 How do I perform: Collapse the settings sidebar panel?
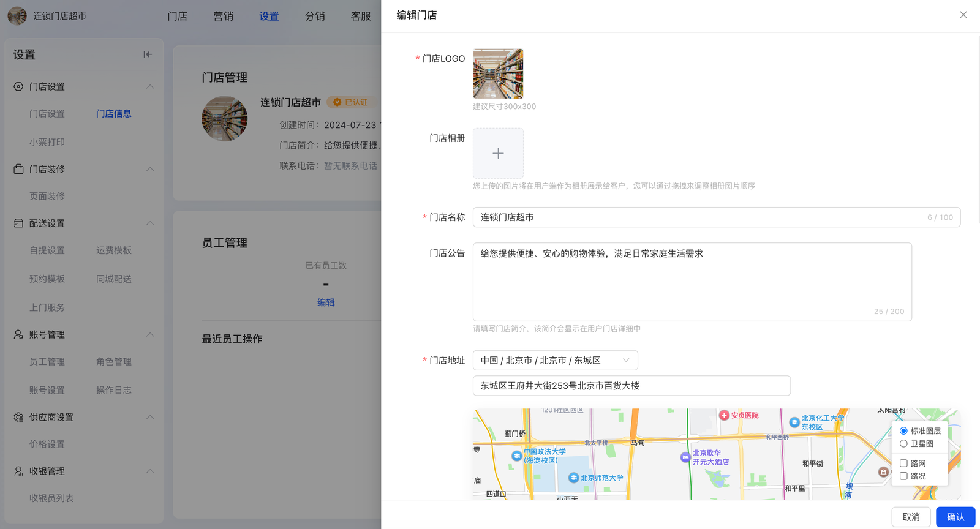coord(148,54)
